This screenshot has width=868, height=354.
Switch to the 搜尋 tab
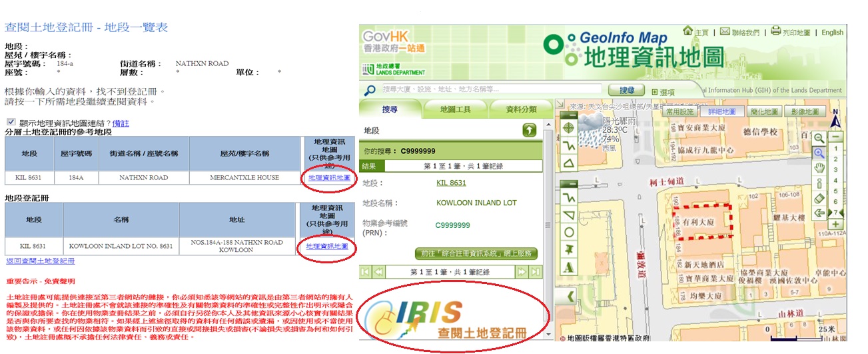390,109
